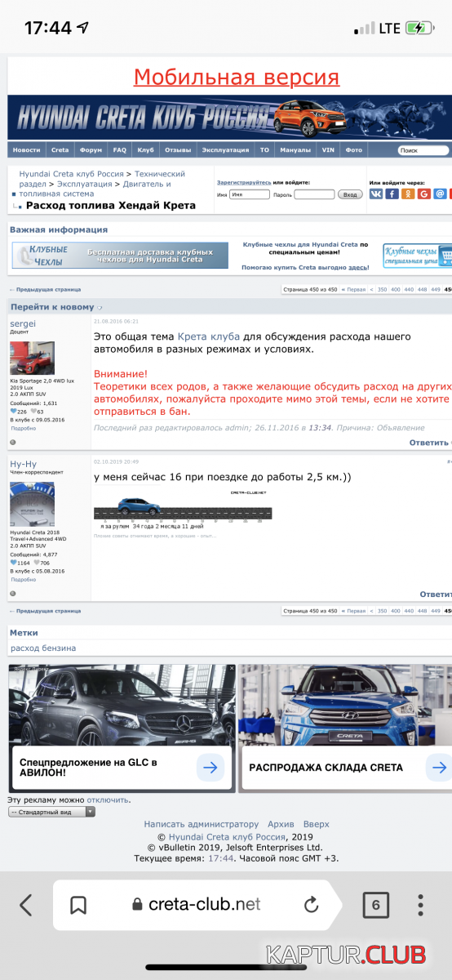Click the driving experience car signature image
The height and width of the screenshot is (980, 452).
pyautogui.click(x=183, y=509)
